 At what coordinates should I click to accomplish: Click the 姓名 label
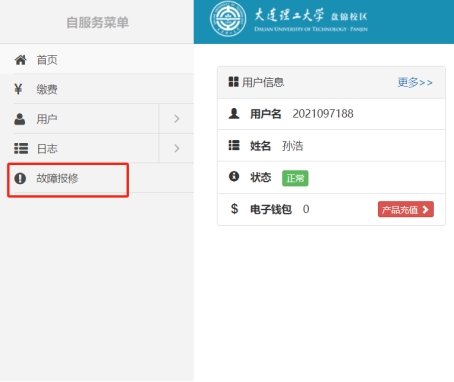point(260,146)
